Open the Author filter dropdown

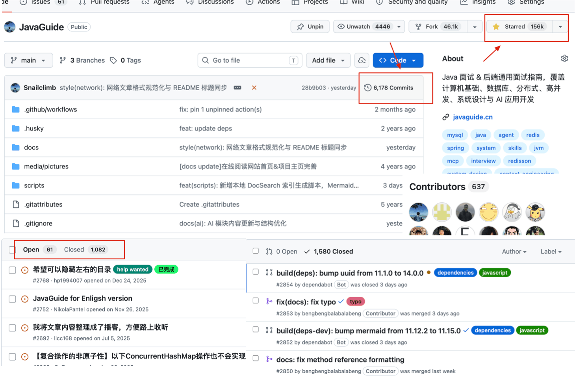coord(514,251)
